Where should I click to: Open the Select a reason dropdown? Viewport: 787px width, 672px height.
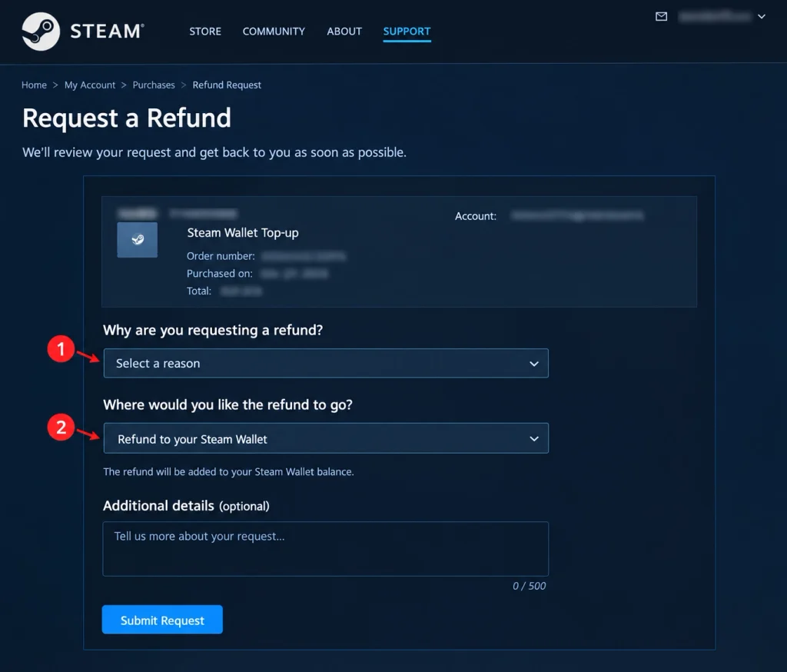[x=326, y=363]
